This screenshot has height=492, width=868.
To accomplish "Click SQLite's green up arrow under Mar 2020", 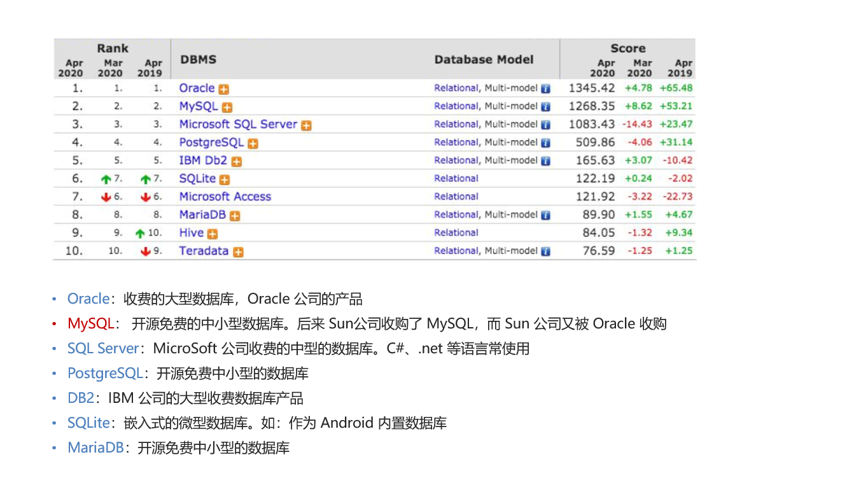I will click(x=106, y=180).
